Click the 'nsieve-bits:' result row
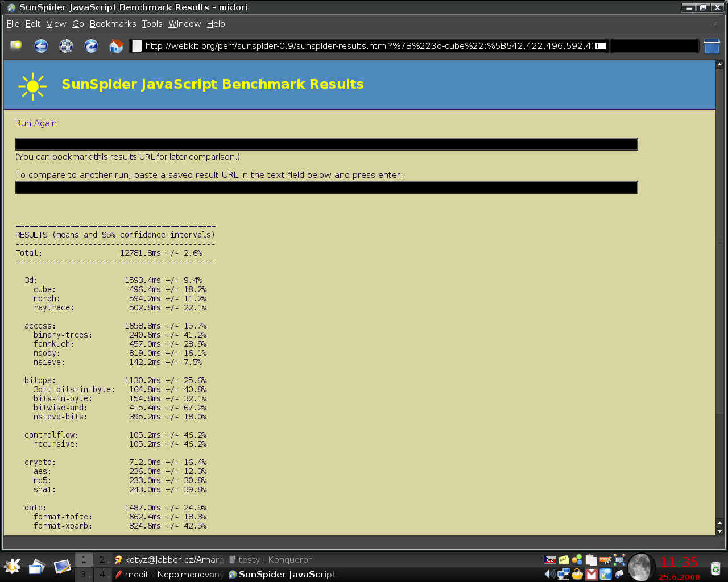Screen dimensions: 728x582 [120, 417]
